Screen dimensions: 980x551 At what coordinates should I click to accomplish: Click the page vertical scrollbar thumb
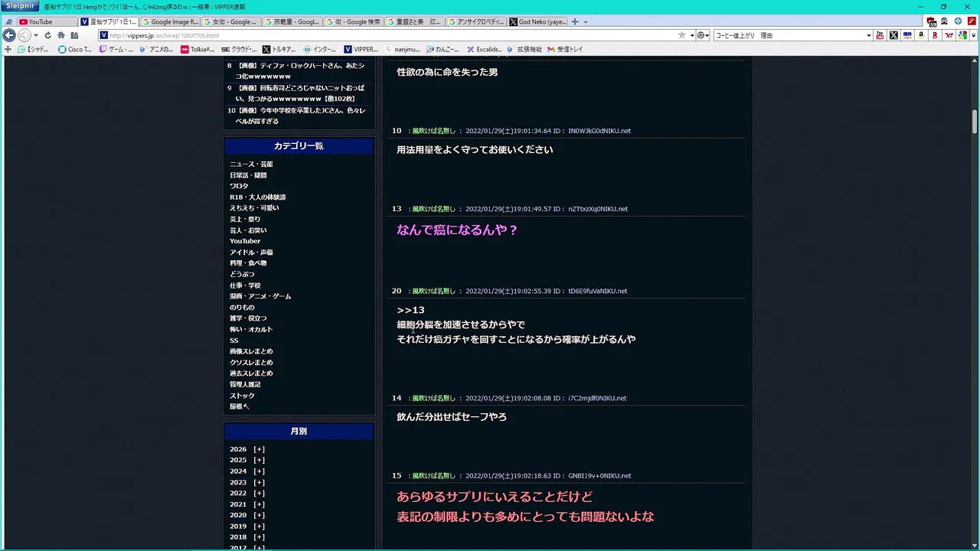(975, 121)
